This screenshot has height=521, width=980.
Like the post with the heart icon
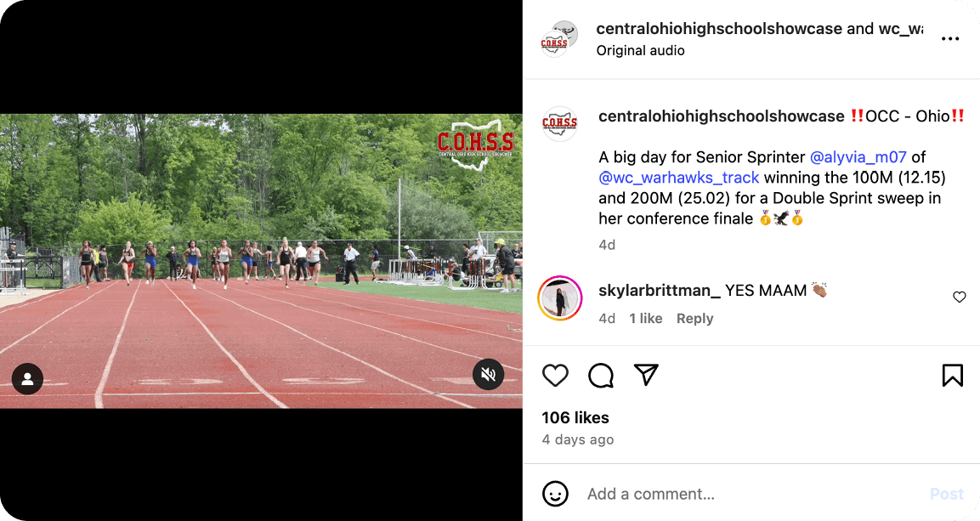(x=555, y=376)
